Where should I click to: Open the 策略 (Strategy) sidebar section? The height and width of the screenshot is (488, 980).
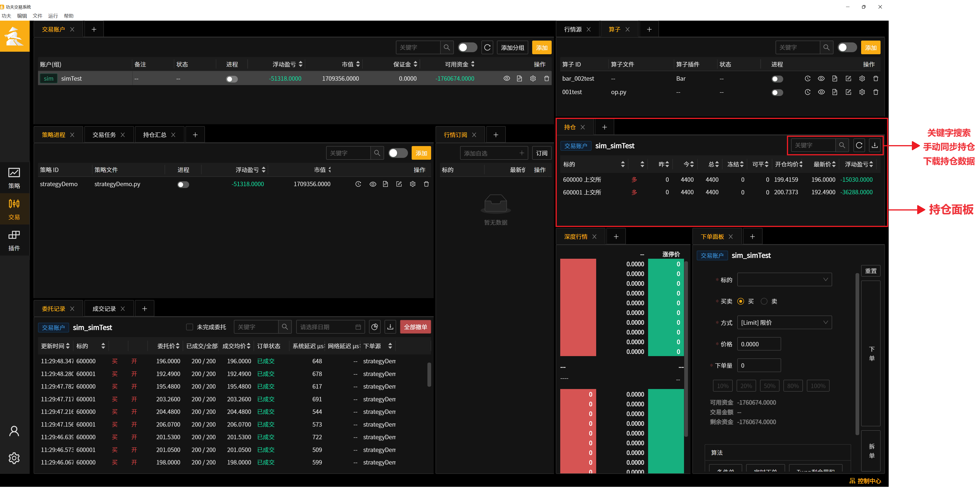14,178
